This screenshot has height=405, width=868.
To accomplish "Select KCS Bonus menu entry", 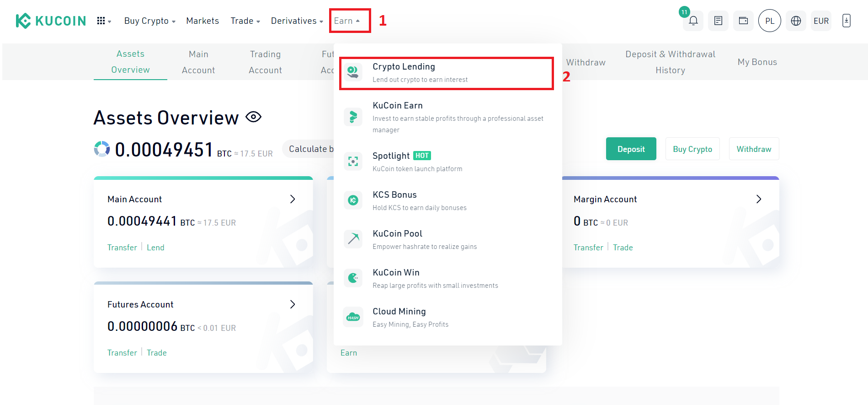I will [448, 200].
